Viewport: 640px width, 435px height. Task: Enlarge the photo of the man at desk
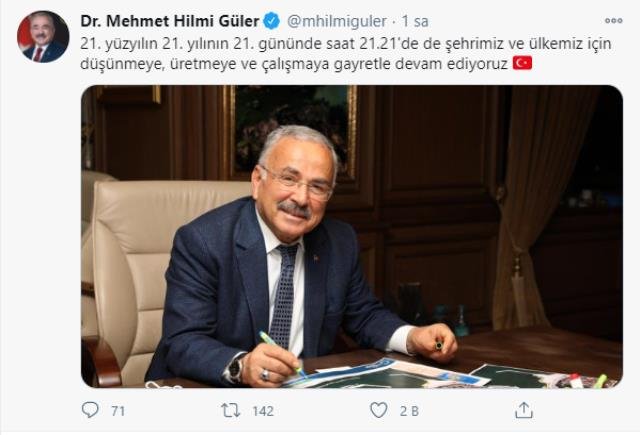[352, 236]
